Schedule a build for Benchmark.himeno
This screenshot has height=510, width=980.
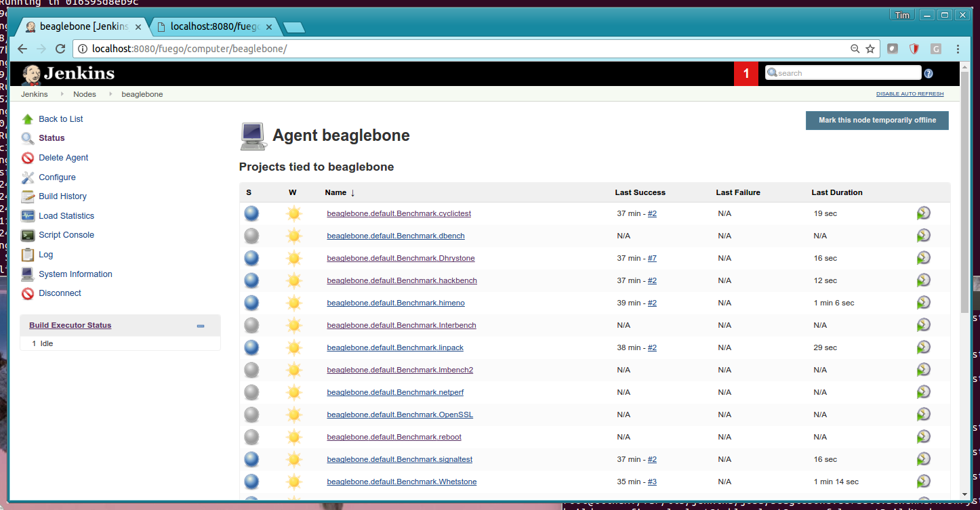pos(923,303)
